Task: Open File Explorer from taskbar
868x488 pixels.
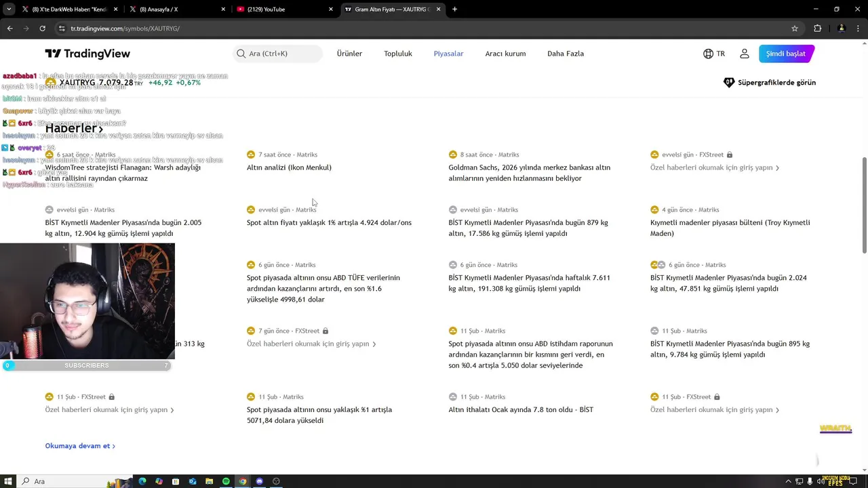Action: coord(210,481)
